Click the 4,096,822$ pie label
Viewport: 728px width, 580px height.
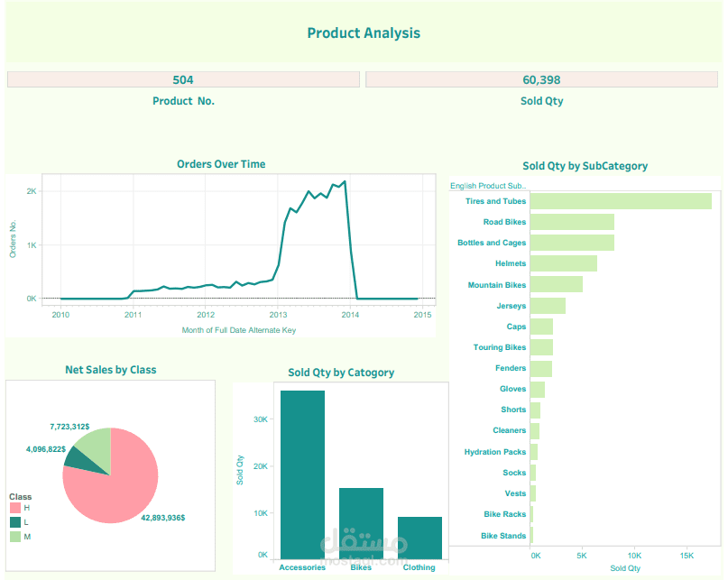[45, 449]
